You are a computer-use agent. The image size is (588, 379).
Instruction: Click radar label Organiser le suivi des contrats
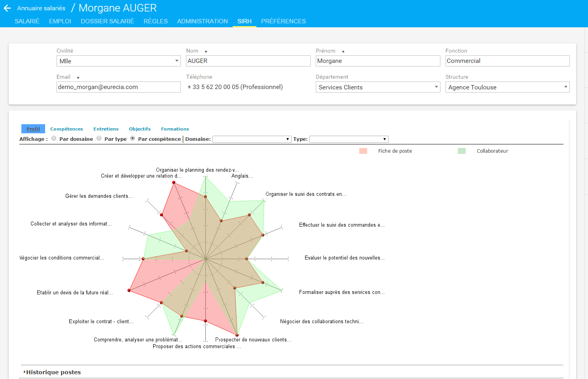pyautogui.click(x=306, y=194)
